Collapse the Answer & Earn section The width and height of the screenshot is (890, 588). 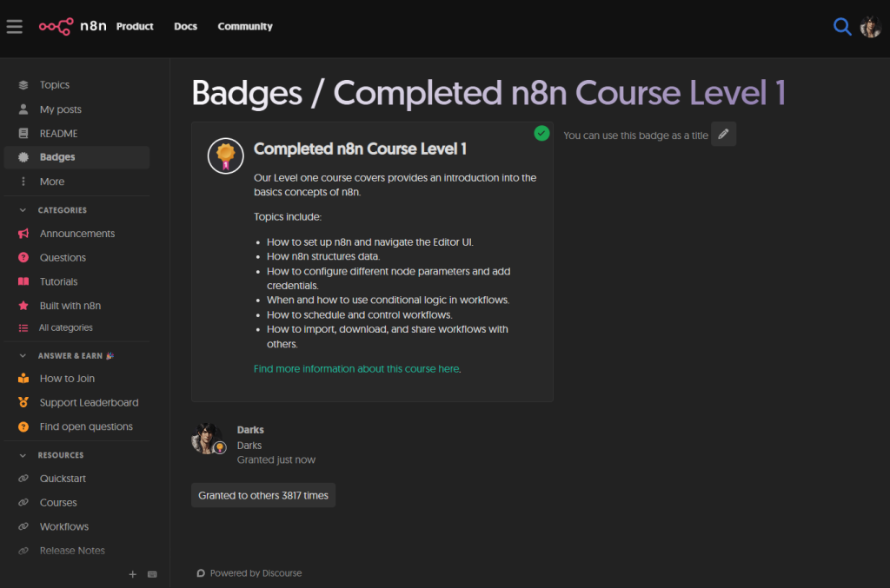(23, 356)
